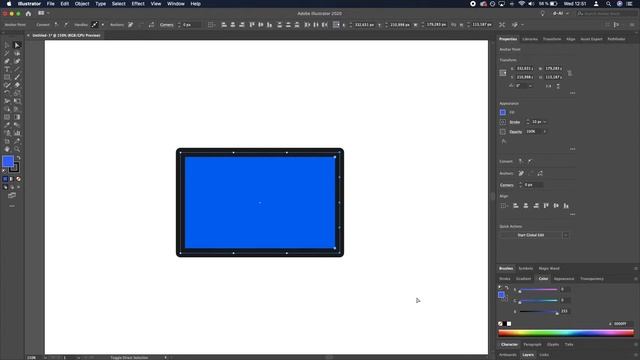
Task: Click the Stroke label in Appearance
Action: point(515,122)
